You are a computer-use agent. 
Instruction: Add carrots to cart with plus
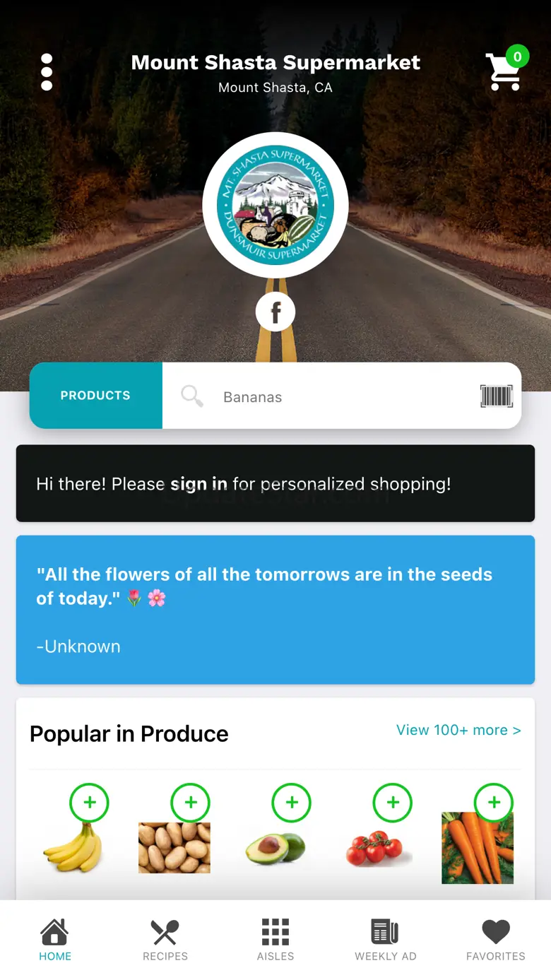(494, 803)
